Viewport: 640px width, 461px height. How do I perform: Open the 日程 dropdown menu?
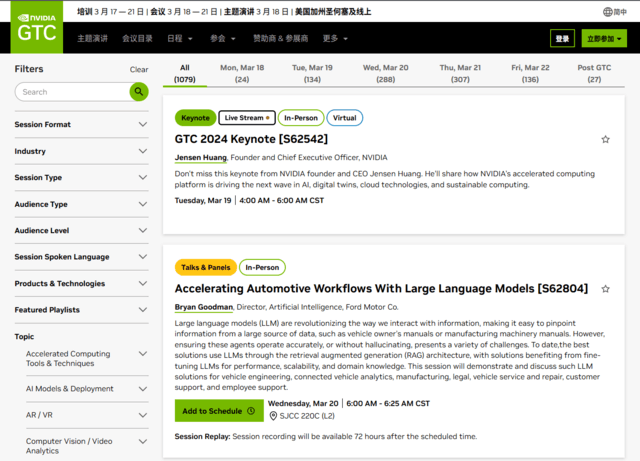coord(180,38)
